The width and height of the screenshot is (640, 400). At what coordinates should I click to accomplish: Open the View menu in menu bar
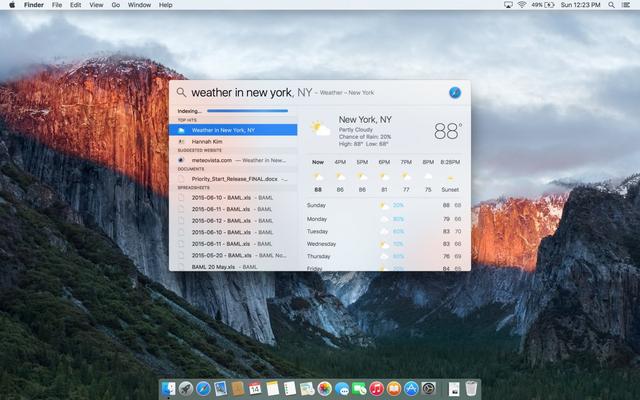[96, 5]
